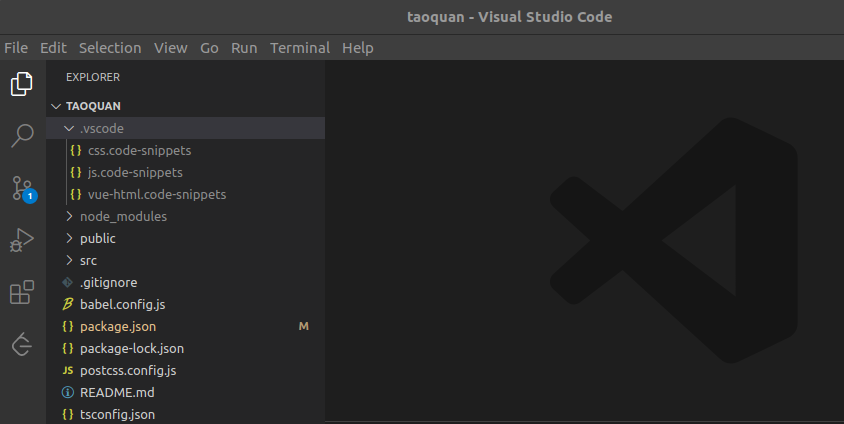Open modified package.json file
This screenshot has width=844, height=424.
(117, 326)
